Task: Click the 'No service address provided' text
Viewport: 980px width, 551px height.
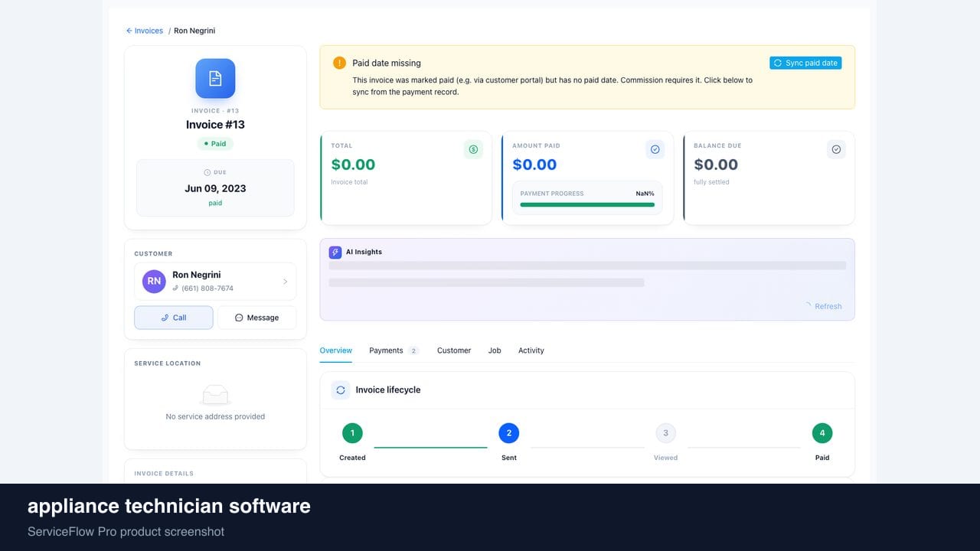Action: 215,417
